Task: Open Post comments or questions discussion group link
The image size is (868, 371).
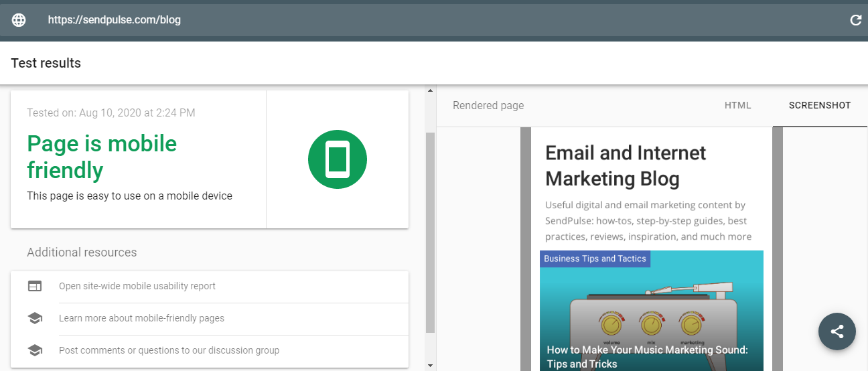Action: click(x=169, y=350)
